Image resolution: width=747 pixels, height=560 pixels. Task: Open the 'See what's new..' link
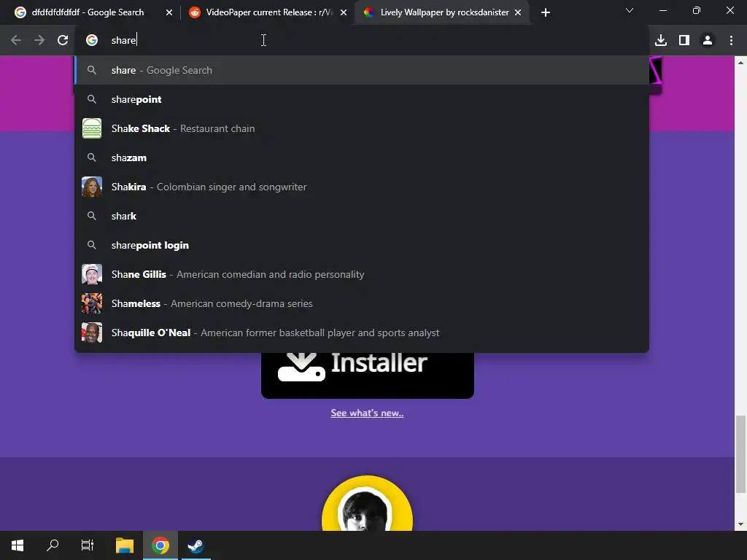368,413
